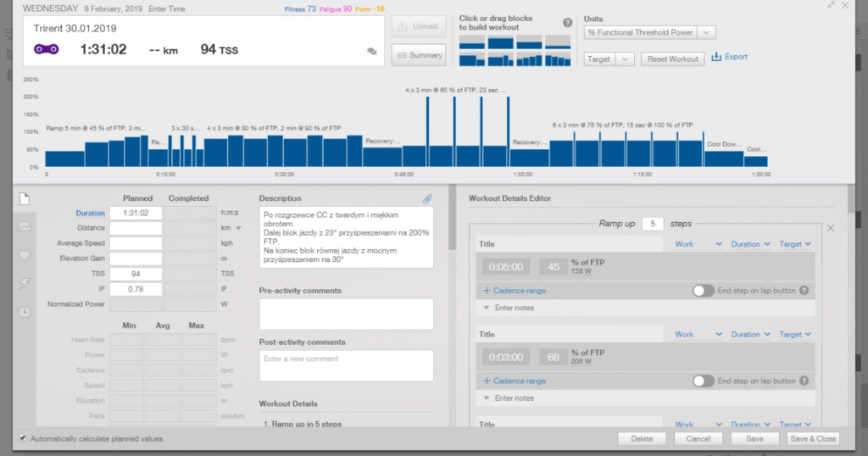Toggle first End step on lap button switch
Viewport: 868px width, 456px height.
tap(703, 290)
